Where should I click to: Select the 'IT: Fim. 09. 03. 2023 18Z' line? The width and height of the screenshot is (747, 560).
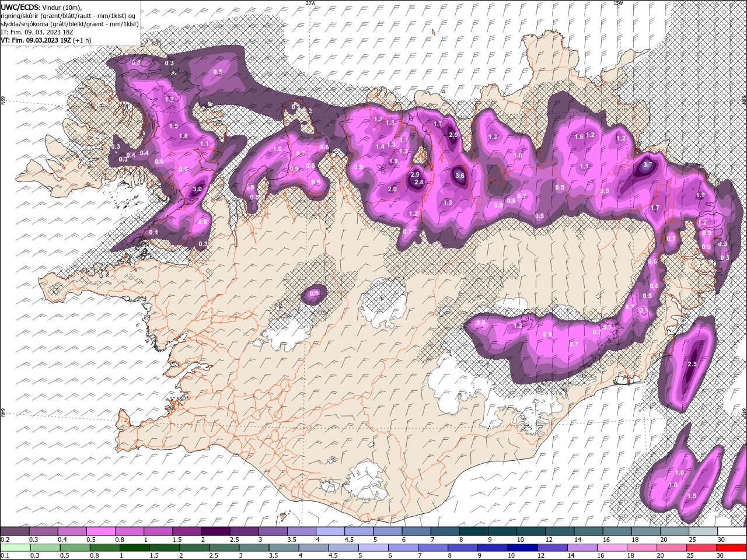36,32
